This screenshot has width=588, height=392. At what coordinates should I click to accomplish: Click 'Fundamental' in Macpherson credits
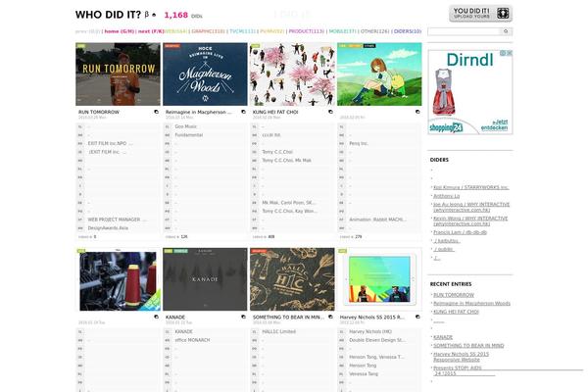pyautogui.click(x=189, y=135)
